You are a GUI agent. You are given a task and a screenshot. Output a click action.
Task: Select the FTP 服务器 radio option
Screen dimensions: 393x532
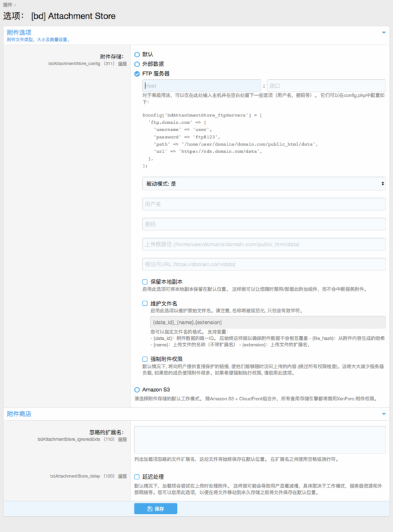[137, 74]
